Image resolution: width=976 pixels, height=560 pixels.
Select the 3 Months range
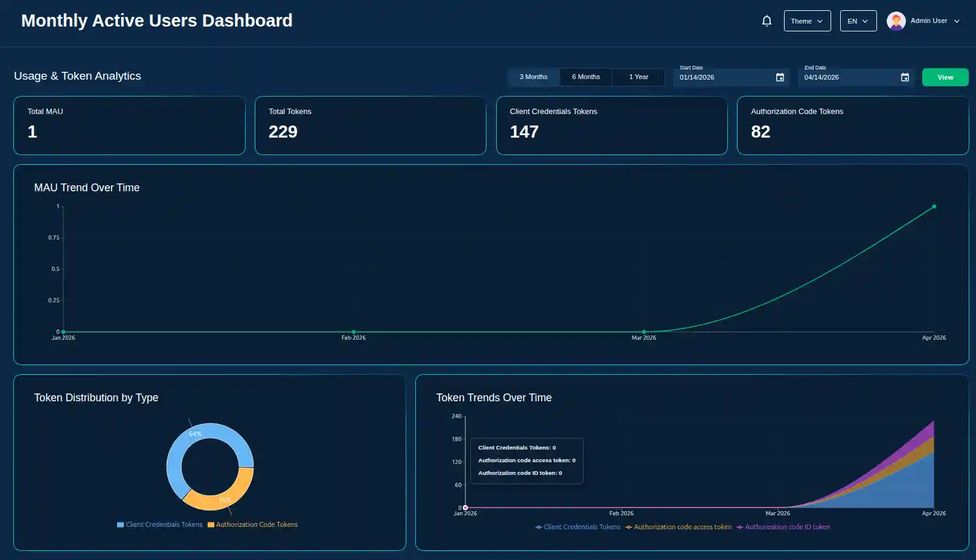click(533, 77)
